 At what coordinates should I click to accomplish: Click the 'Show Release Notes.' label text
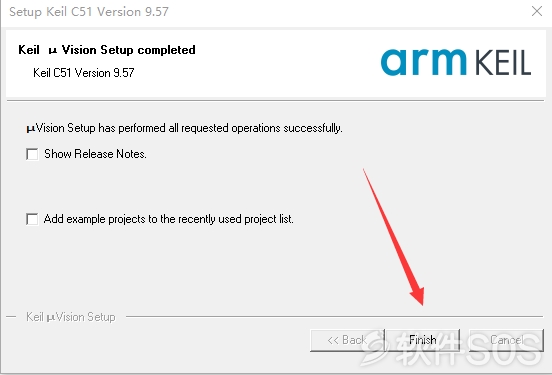[95, 154]
